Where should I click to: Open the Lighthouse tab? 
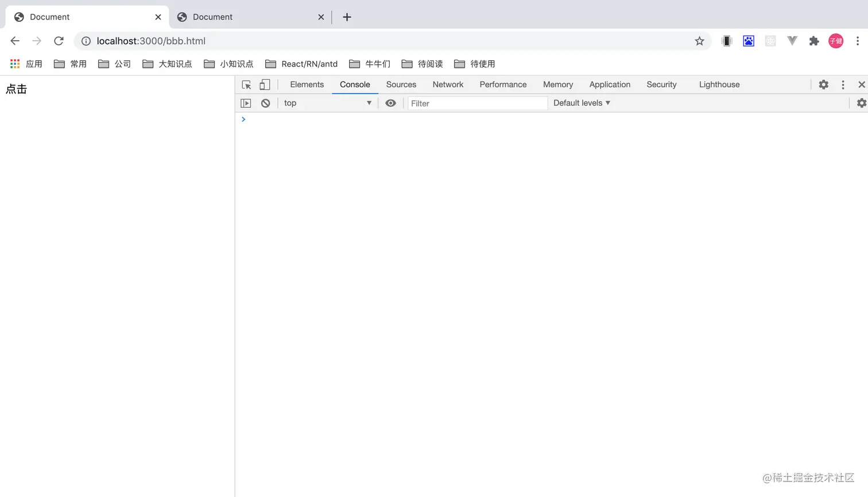point(719,84)
